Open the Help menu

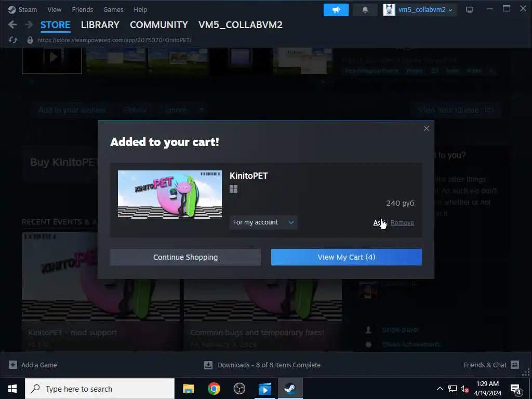pyautogui.click(x=140, y=10)
